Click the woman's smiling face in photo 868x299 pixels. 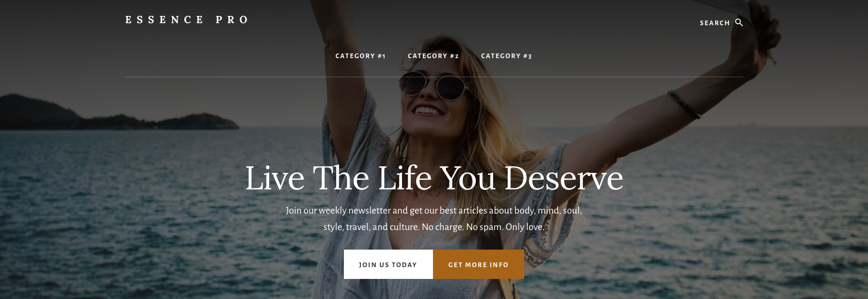[x=432, y=98]
